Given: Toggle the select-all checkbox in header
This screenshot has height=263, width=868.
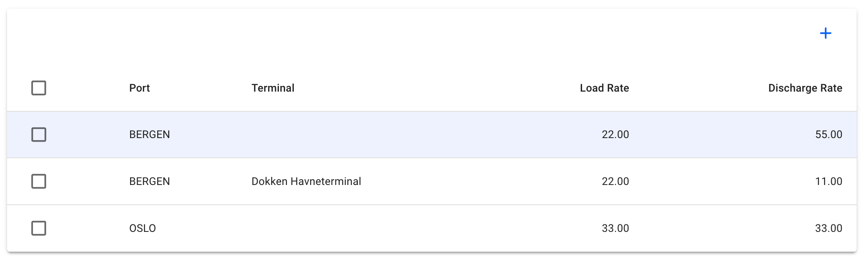Looking at the screenshot, I should [39, 88].
